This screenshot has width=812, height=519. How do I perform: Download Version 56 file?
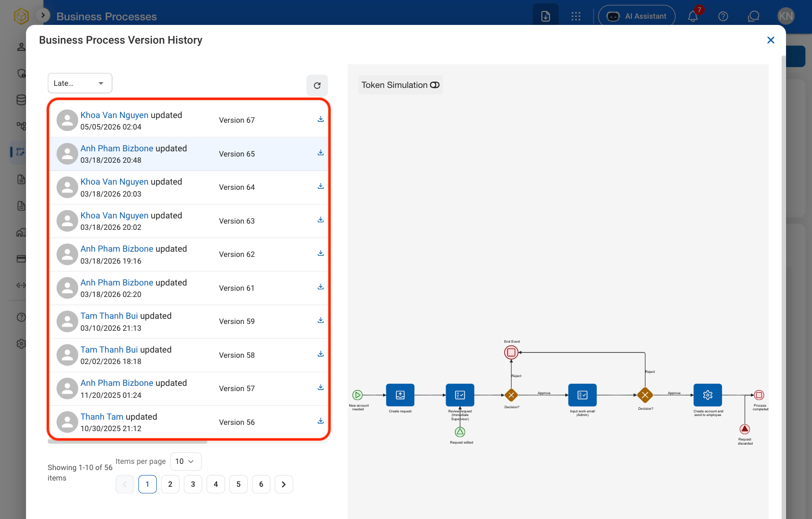321,421
